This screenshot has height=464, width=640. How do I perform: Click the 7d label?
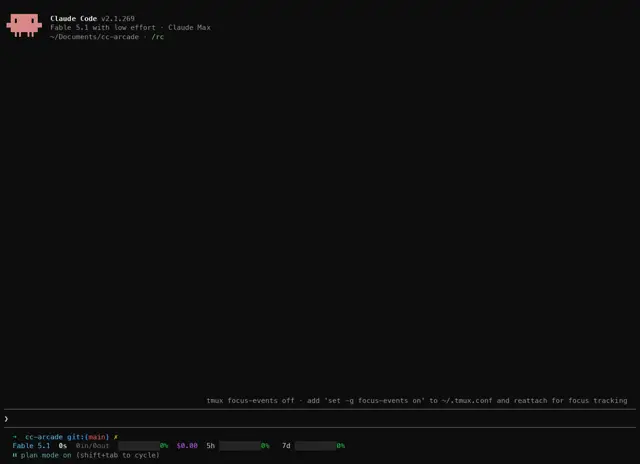pyautogui.click(x=286, y=446)
